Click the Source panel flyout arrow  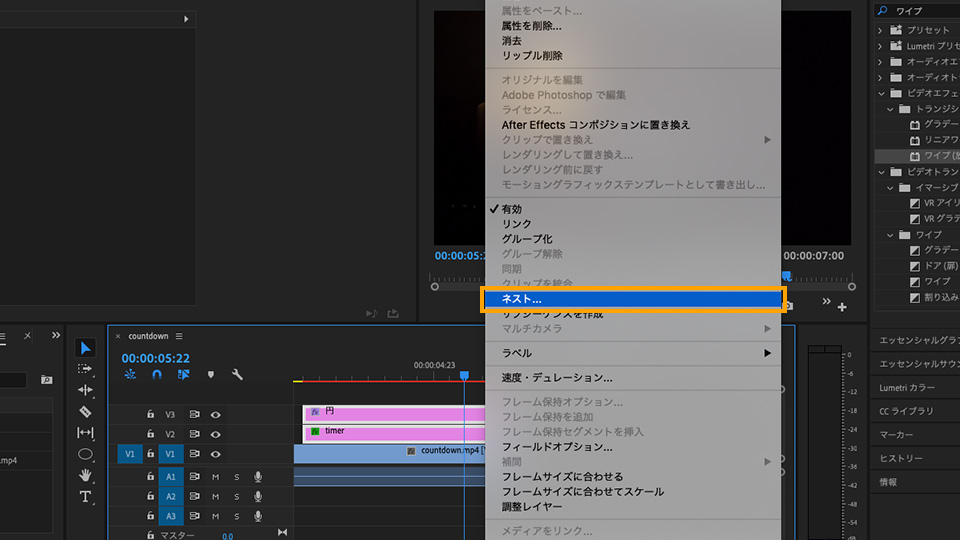186,19
